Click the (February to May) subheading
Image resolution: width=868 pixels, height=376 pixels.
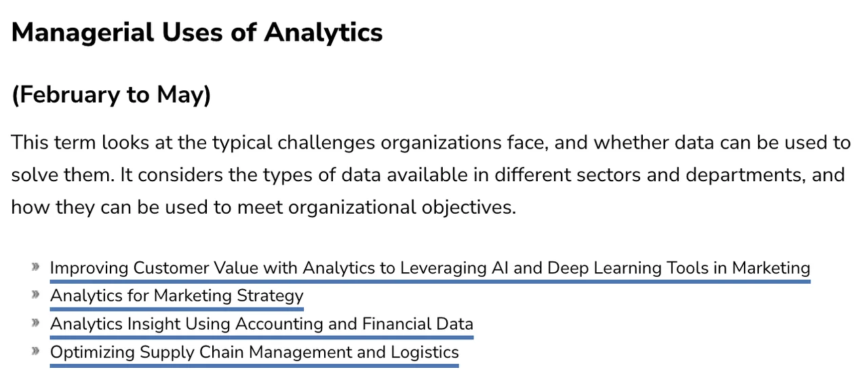pos(111,95)
